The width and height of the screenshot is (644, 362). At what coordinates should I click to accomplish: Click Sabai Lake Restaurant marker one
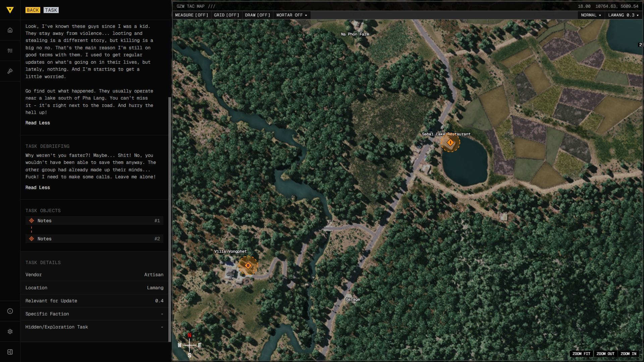click(450, 142)
